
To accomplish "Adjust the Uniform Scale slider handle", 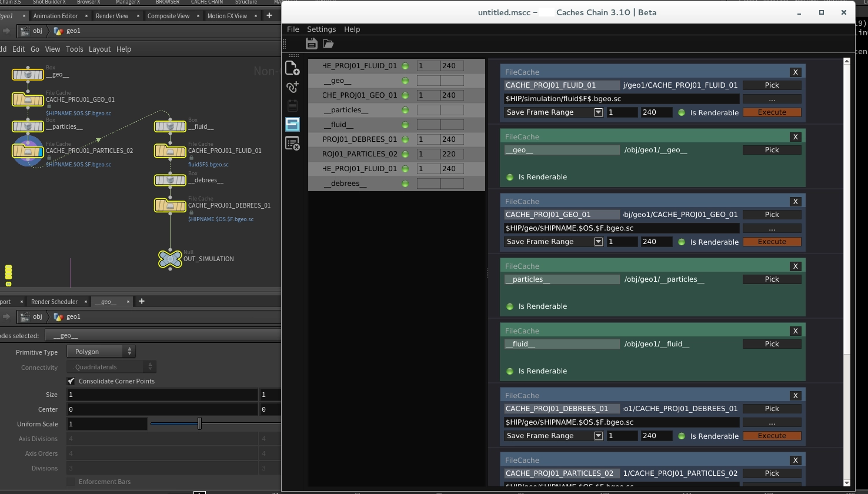I will (200, 423).
